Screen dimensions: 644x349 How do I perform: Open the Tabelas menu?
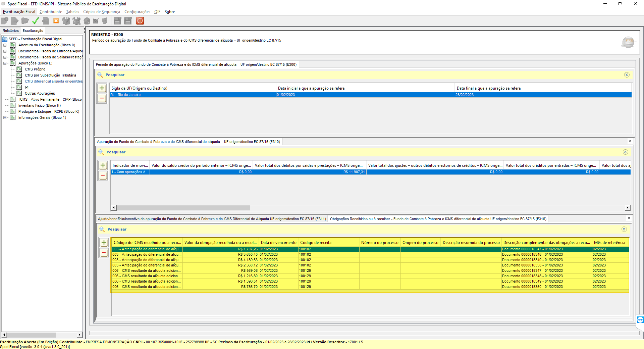pos(72,12)
